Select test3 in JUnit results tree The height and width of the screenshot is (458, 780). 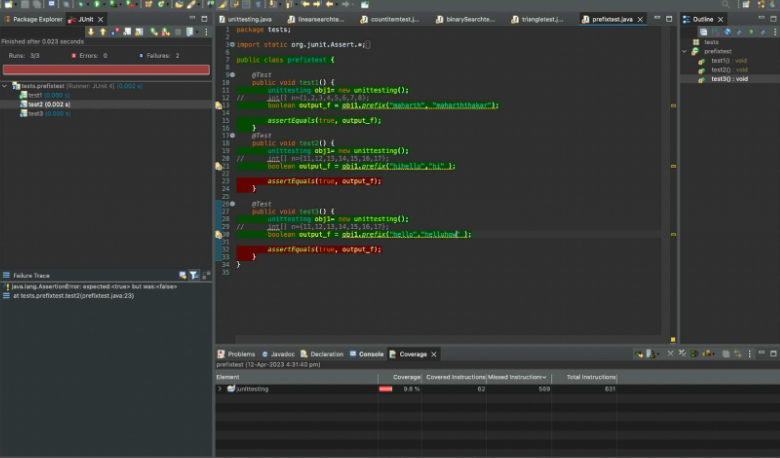(35, 113)
